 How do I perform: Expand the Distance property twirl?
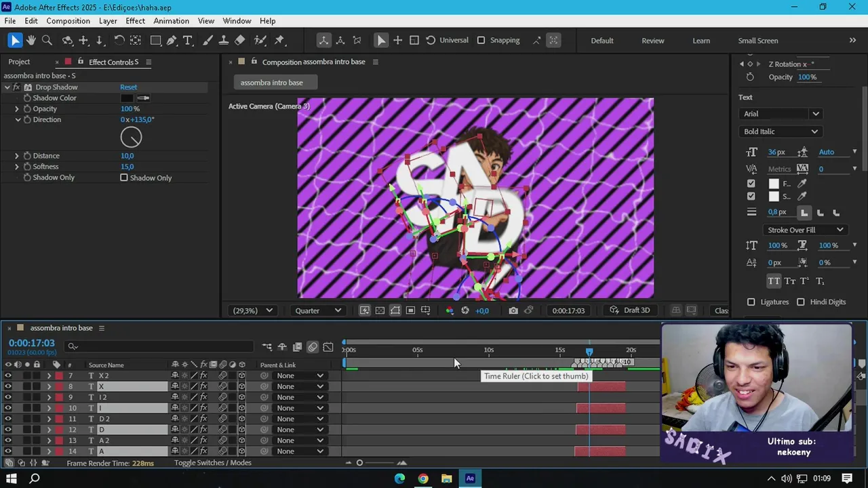click(17, 156)
